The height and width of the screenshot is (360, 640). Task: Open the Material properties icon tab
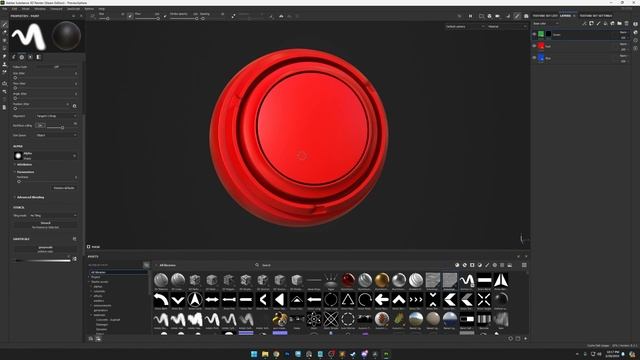(x=38, y=57)
